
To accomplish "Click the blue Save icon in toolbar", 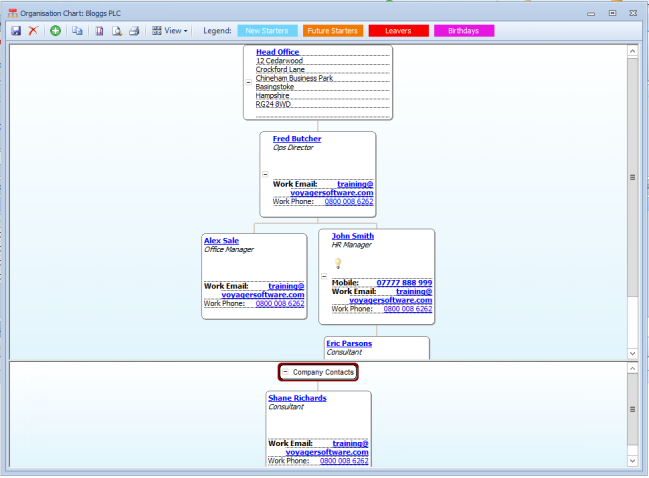I will click(16, 31).
